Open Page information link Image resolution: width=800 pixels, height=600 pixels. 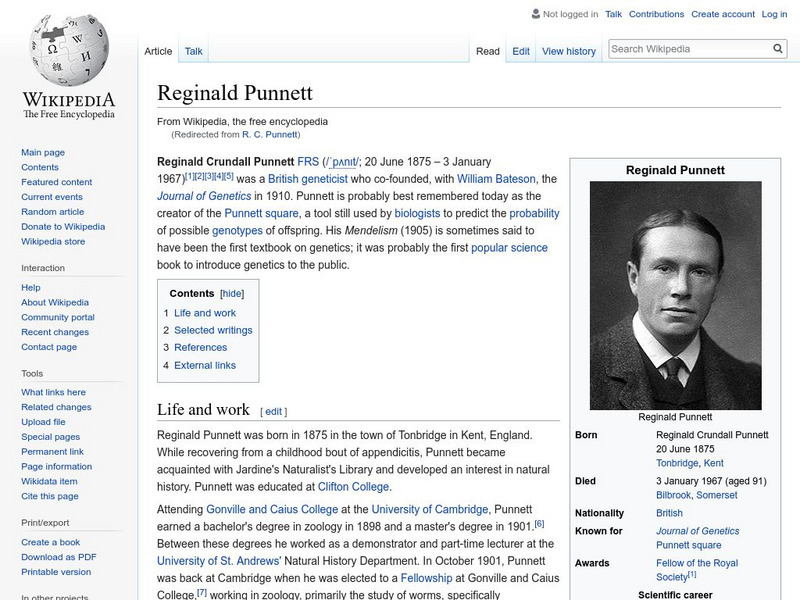coord(57,466)
